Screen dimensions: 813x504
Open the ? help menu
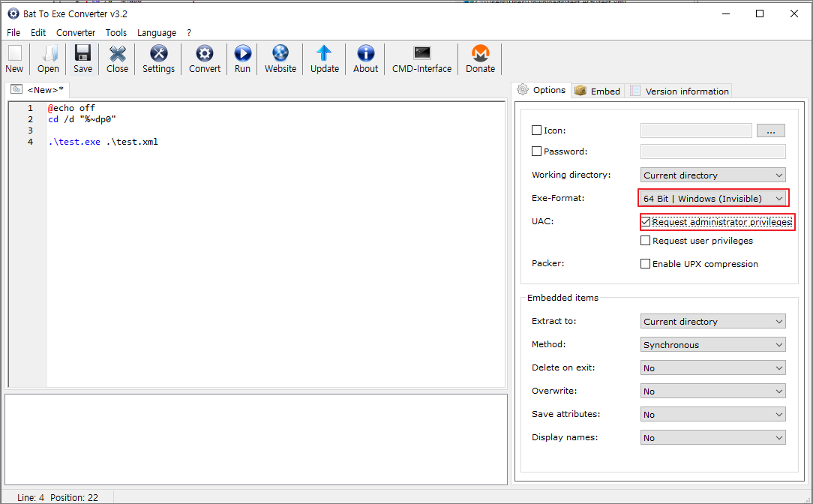coord(189,33)
